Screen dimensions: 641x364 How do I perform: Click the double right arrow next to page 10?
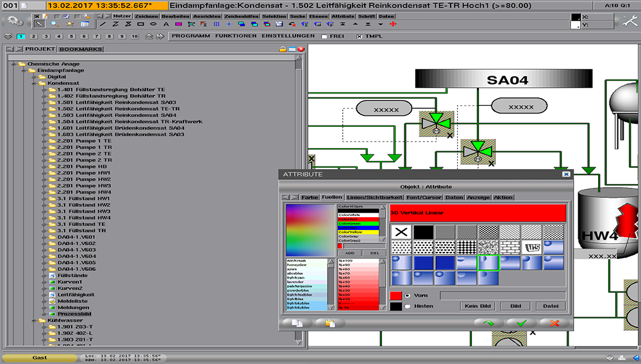pos(160,37)
